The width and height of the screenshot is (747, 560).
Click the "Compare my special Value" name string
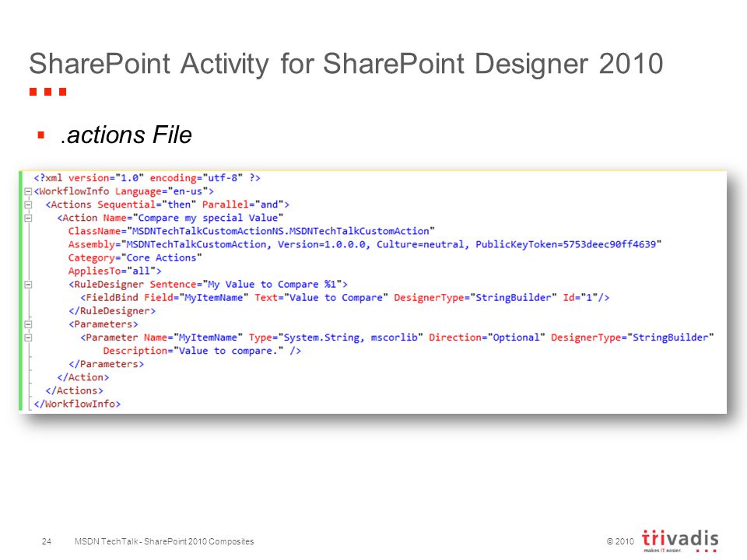point(209,218)
